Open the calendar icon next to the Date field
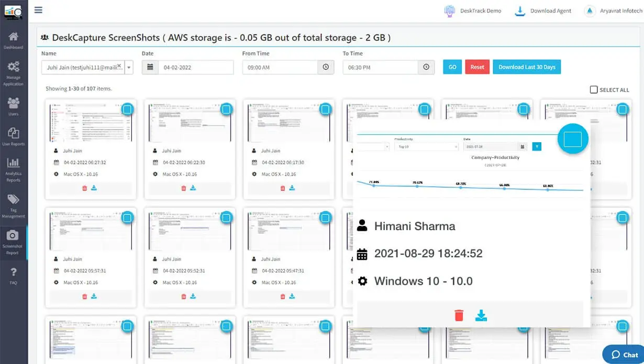Viewport: 644px width, 364px height. pos(150,67)
